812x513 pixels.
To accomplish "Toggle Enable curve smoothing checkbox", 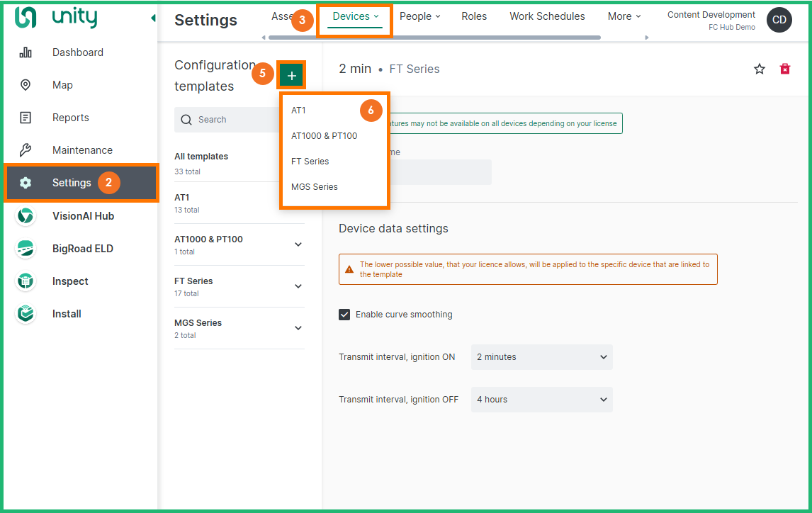I will [x=344, y=315].
